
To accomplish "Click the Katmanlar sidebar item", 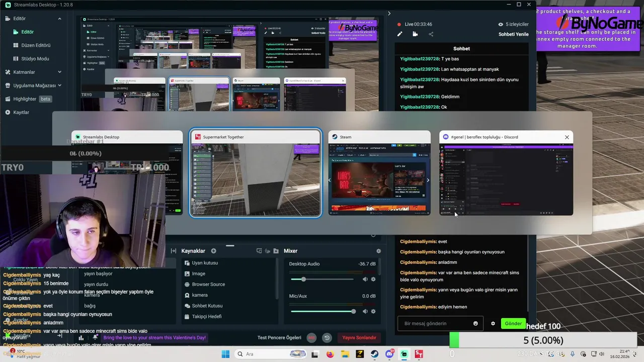I will (x=24, y=72).
